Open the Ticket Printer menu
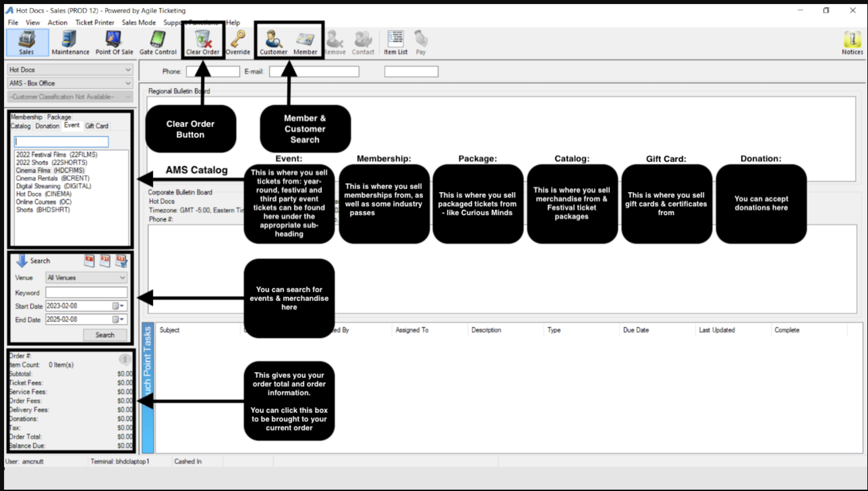This screenshot has height=491, width=868. pyautogui.click(x=94, y=23)
